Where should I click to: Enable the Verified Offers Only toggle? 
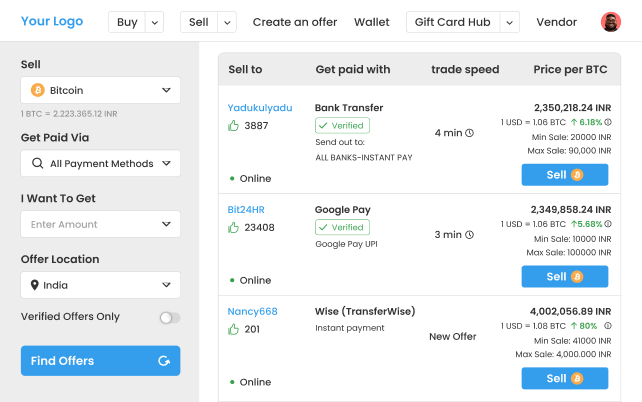[170, 317]
